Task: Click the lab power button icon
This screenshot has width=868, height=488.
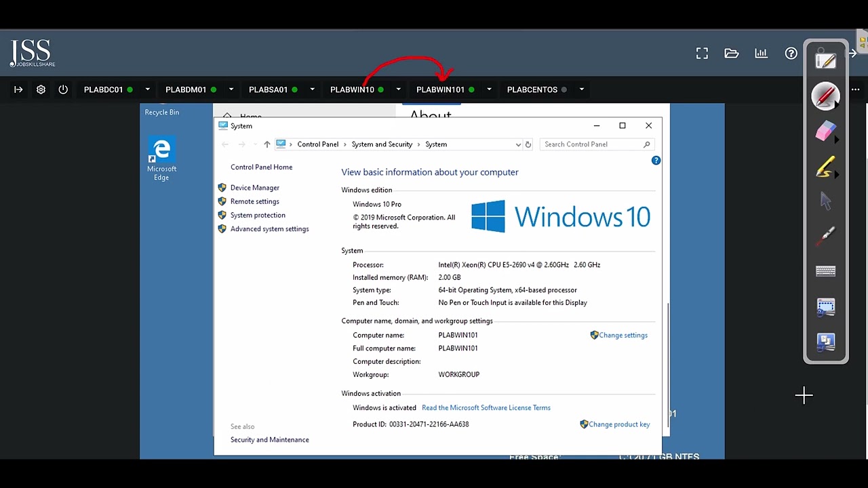Action: [x=63, y=89]
